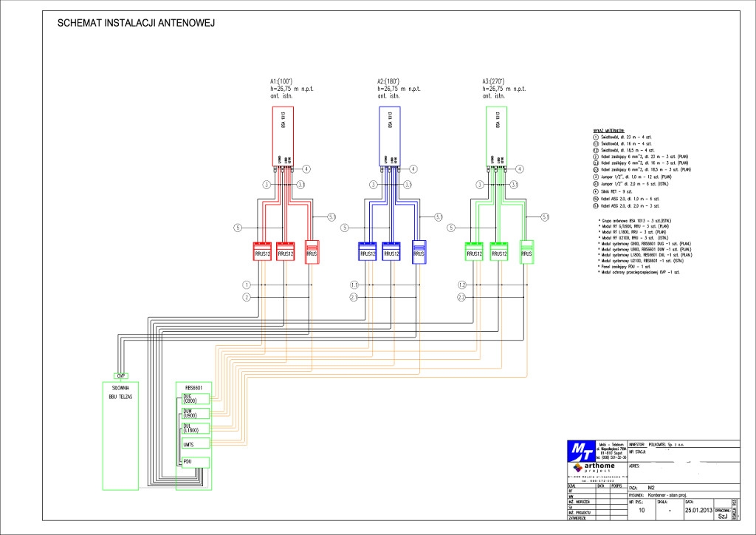Screen dimensions: 756x535
Task: Click circled callout 2.2 under green RRUS units
Action: tap(462, 297)
